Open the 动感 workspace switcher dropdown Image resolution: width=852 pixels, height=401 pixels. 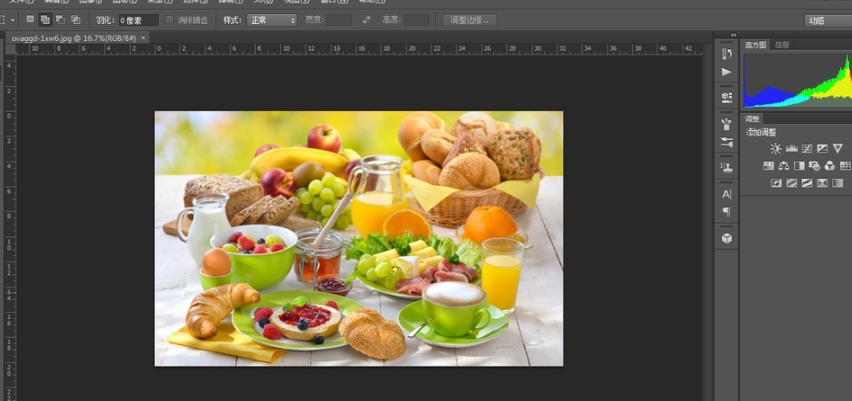coord(828,21)
